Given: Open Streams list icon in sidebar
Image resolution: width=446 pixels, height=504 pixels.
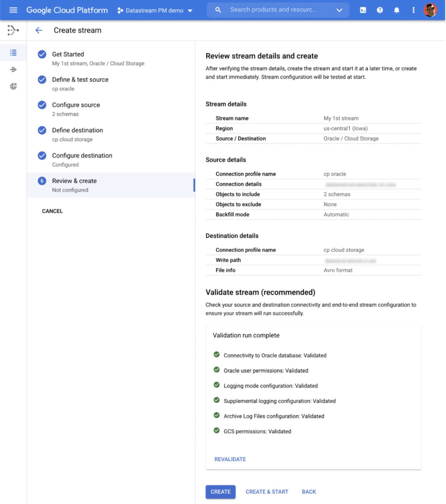Looking at the screenshot, I should 13,53.
